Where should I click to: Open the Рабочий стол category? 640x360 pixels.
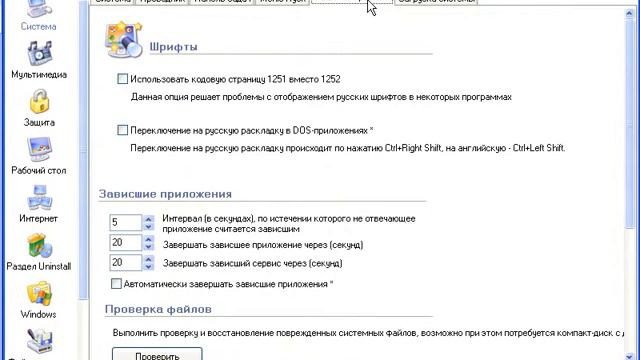(x=39, y=156)
